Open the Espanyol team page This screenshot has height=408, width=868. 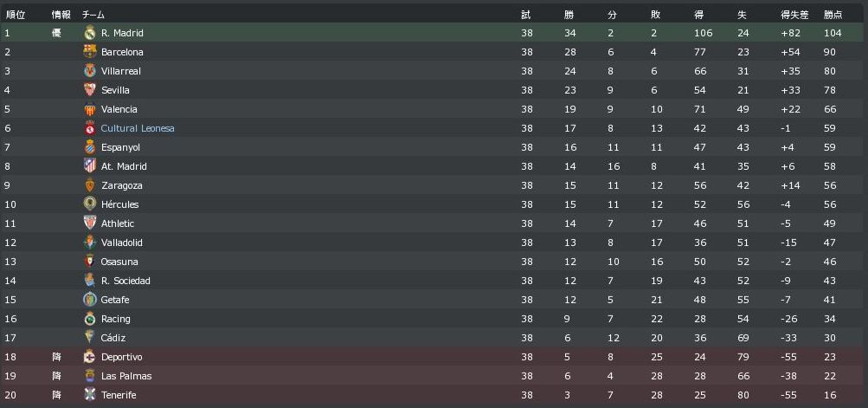120,147
